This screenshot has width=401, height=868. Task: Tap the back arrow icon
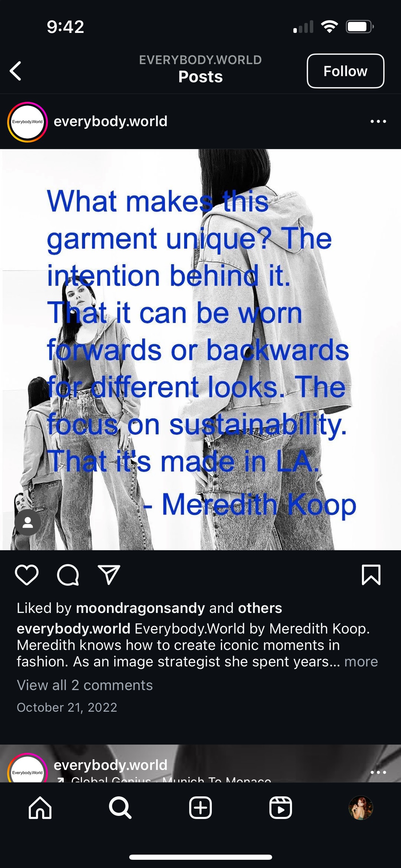tap(16, 71)
